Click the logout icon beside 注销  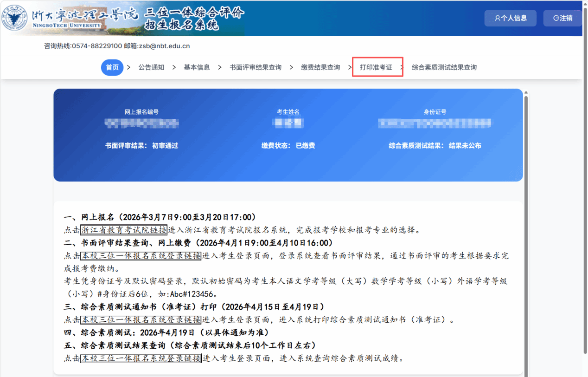pos(556,18)
